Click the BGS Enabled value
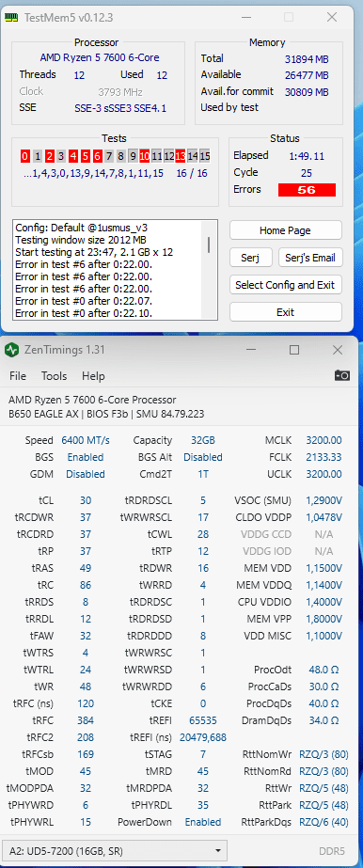Screen dimensions: 363x868 click(86, 457)
